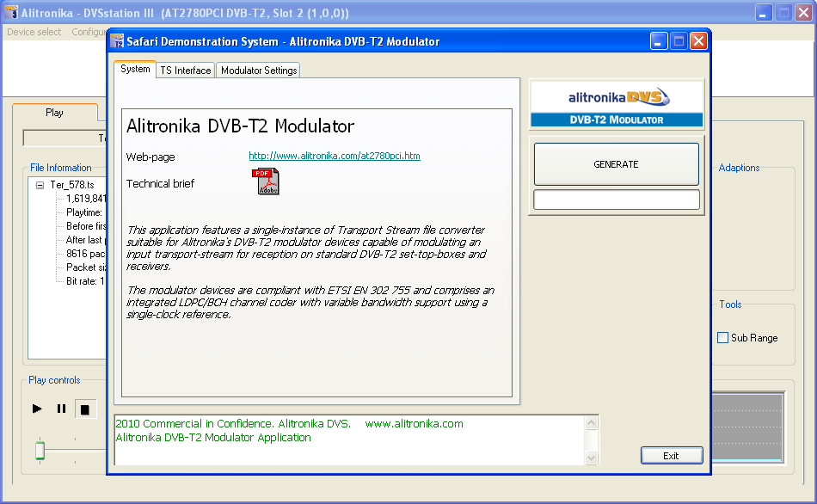Select the Play tab in DVSstation window
Viewport: 817px width, 504px height.
[x=55, y=113]
